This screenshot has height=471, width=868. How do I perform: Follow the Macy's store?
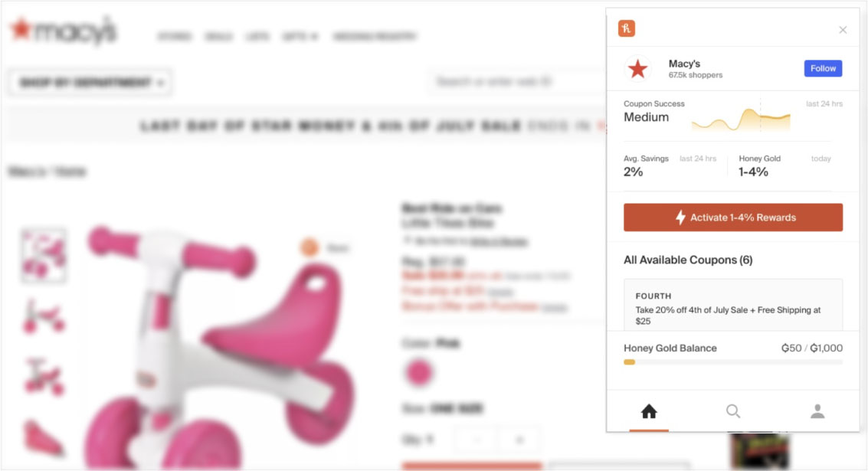point(823,69)
